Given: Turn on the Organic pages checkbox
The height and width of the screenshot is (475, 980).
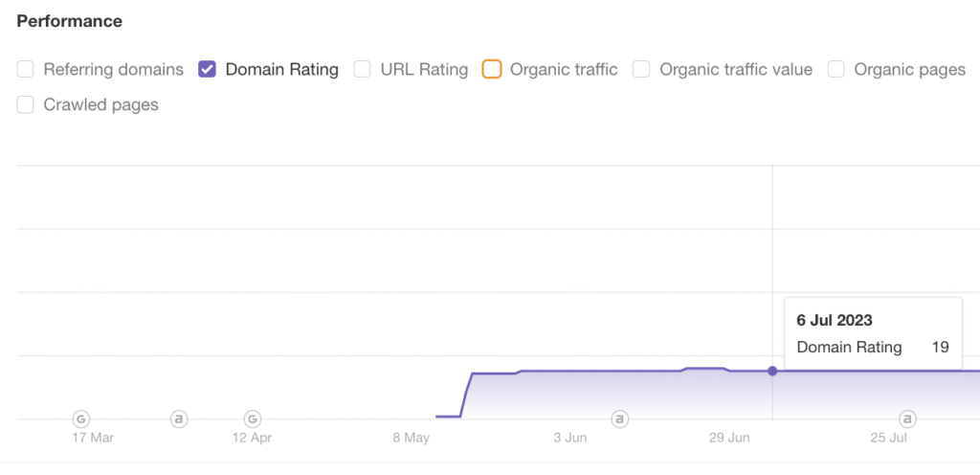Looking at the screenshot, I should point(835,69).
